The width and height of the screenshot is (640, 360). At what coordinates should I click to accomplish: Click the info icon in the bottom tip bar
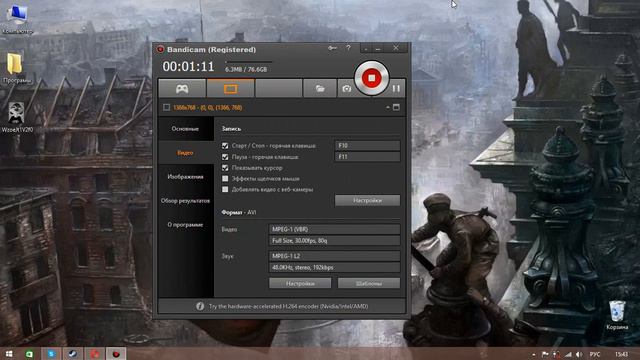tap(200, 306)
